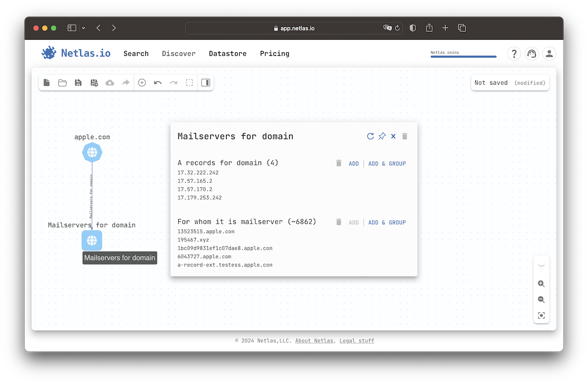
Task: Pin the Mailservers for domain panel
Action: (382, 136)
